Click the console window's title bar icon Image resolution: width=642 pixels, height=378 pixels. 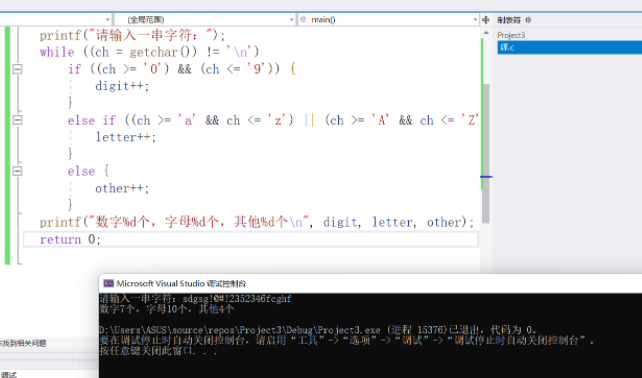[109, 283]
